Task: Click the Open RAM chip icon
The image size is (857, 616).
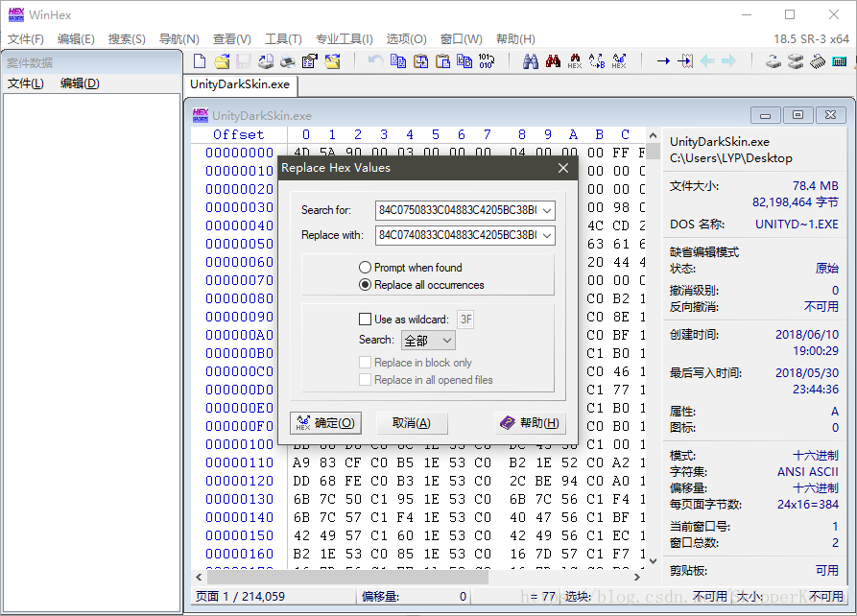Action: coord(818,61)
